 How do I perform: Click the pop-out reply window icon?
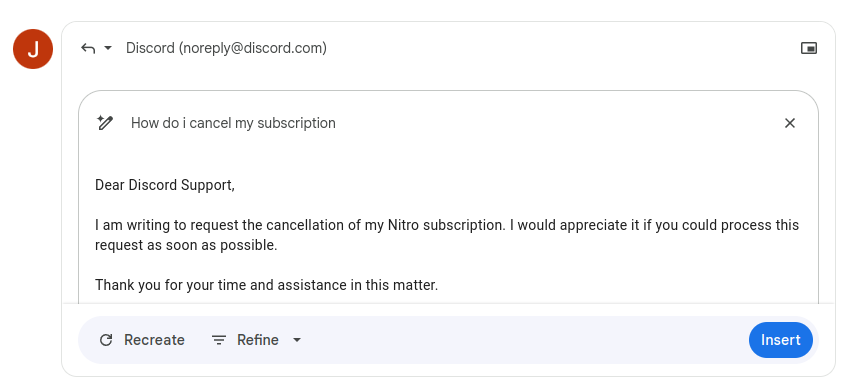tap(809, 49)
